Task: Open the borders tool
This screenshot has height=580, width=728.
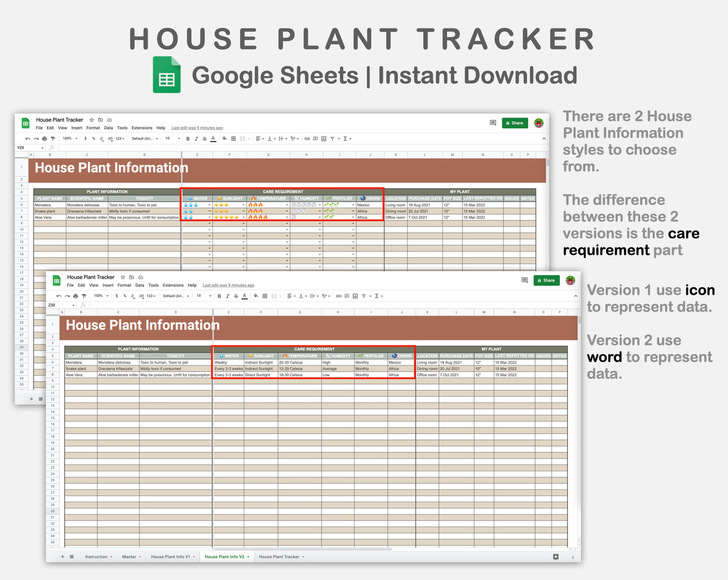Action: (264, 296)
